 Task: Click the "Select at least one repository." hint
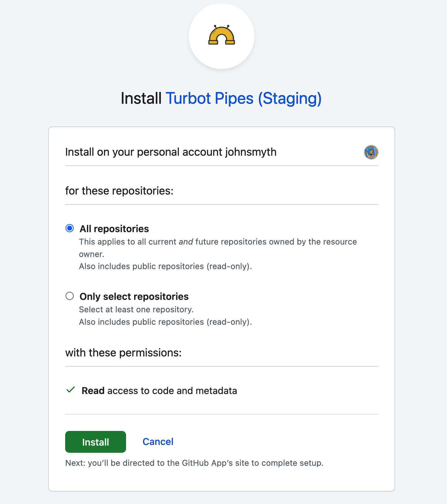point(136,309)
